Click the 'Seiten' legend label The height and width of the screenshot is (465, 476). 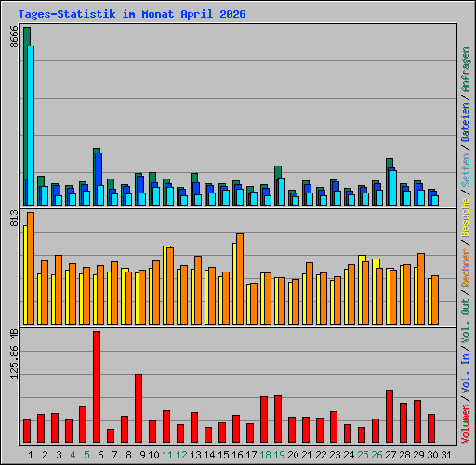click(466, 170)
